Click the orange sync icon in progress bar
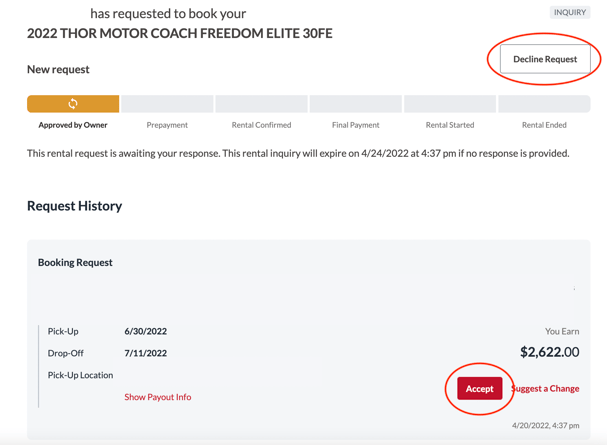The image size is (607, 445). click(x=73, y=103)
